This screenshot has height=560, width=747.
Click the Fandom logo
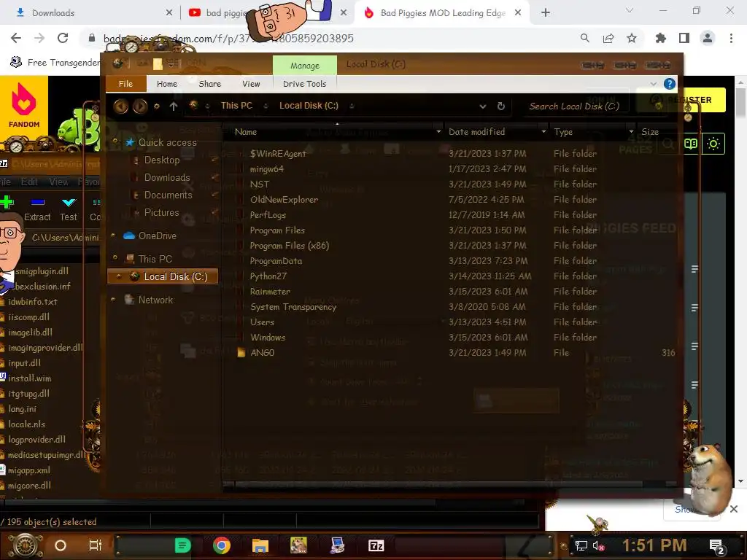(24, 106)
